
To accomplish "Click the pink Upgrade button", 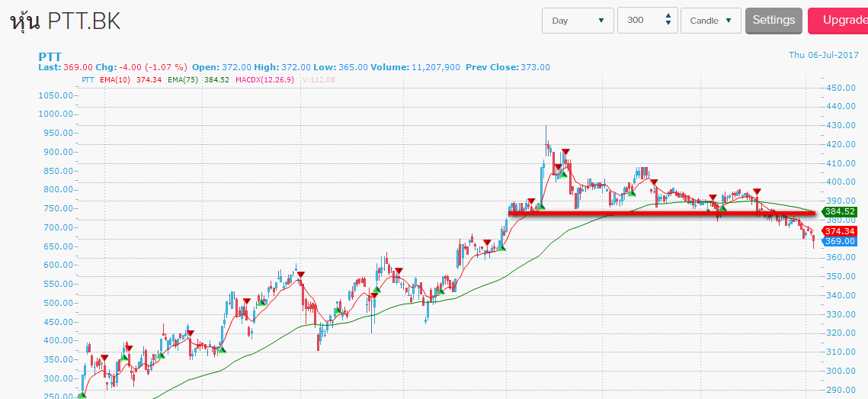I will [838, 21].
